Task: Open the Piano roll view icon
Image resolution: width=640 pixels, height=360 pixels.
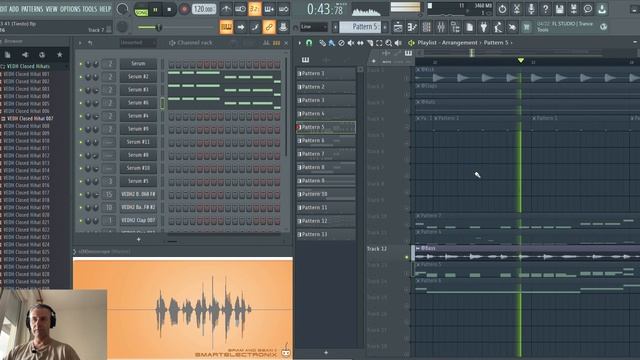Action: (412, 27)
